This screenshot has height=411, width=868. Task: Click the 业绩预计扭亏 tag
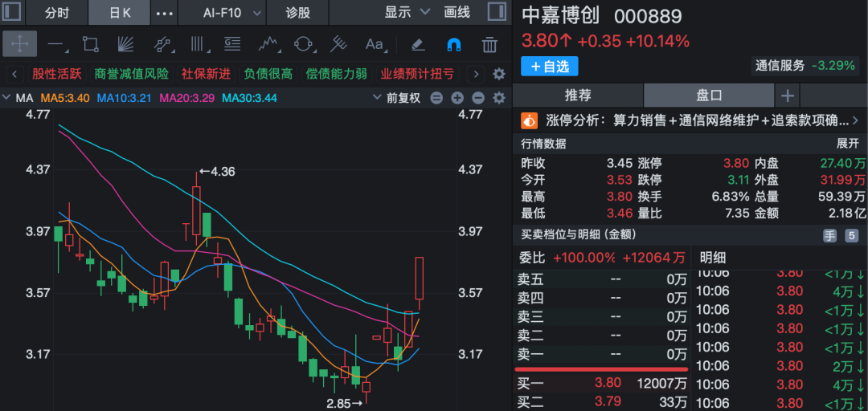pyautogui.click(x=418, y=74)
